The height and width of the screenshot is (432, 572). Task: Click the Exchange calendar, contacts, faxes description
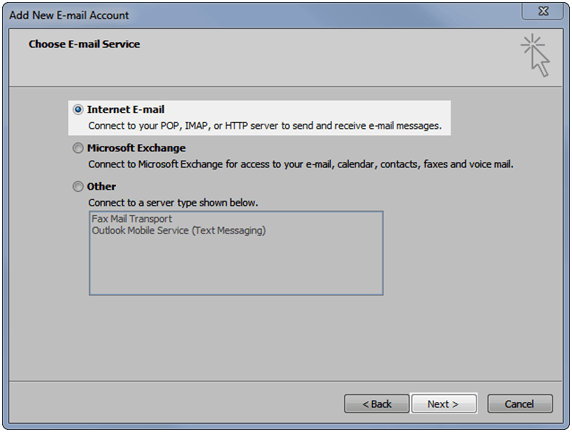pos(301,165)
